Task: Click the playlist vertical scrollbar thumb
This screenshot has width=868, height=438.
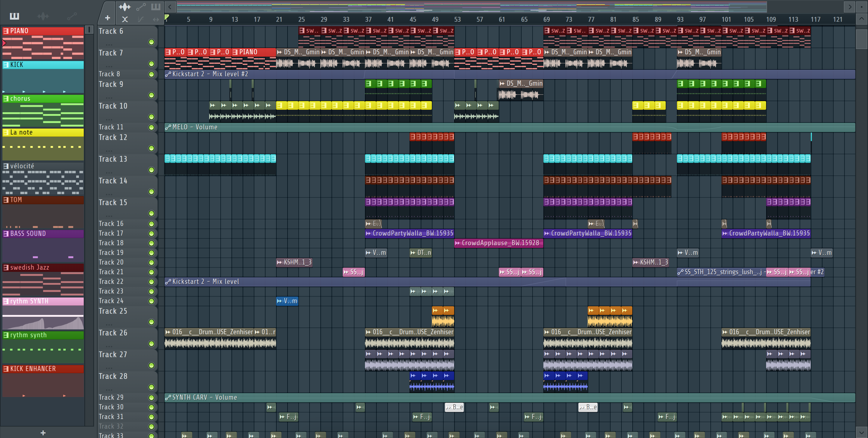Action: pos(862,40)
